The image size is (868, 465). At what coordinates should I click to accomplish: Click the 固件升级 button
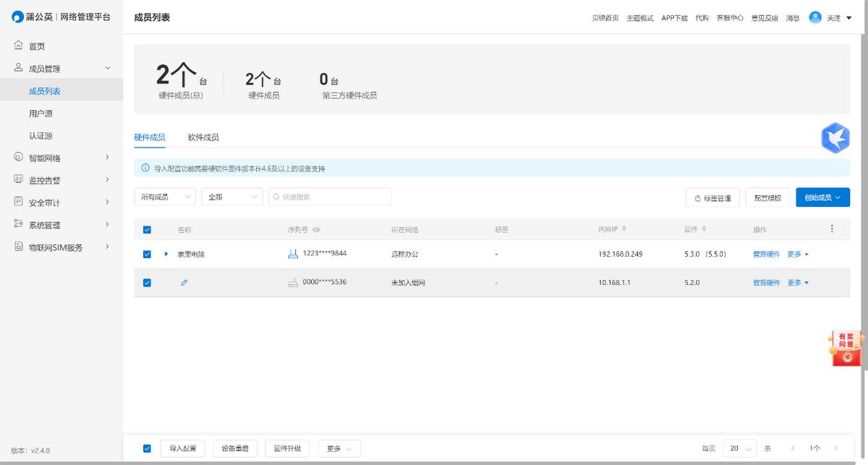point(287,448)
